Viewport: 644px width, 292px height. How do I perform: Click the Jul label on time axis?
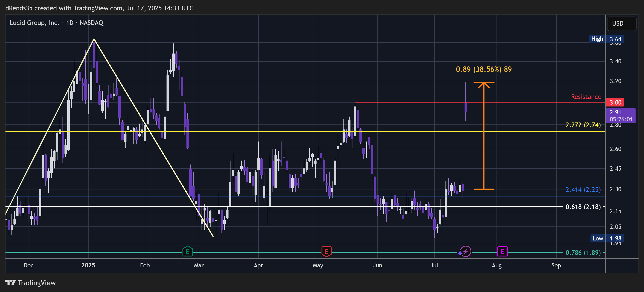[x=434, y=265]
